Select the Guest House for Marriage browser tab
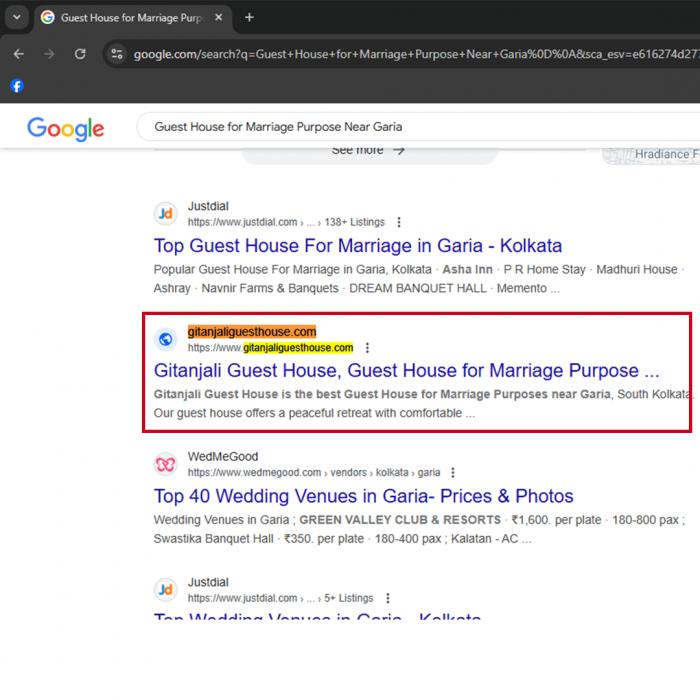The width and height of the screenshot is (700, 700). point(133,18)
